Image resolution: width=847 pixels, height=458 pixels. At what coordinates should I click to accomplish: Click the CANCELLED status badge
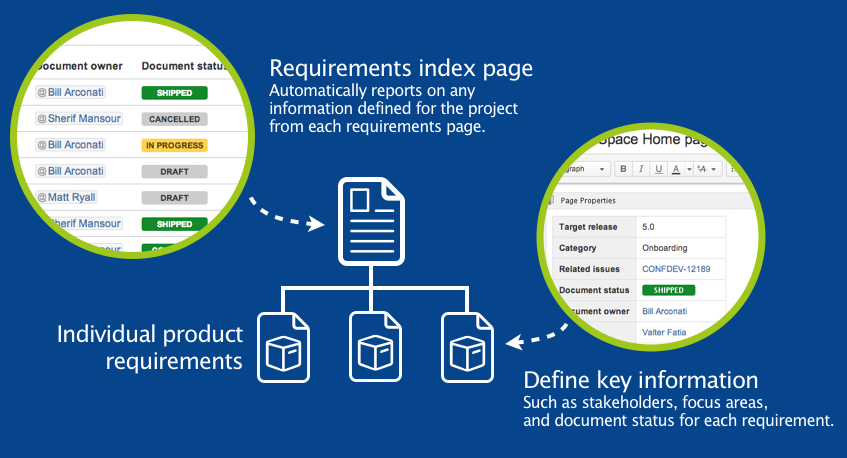[x=174, y=119]
